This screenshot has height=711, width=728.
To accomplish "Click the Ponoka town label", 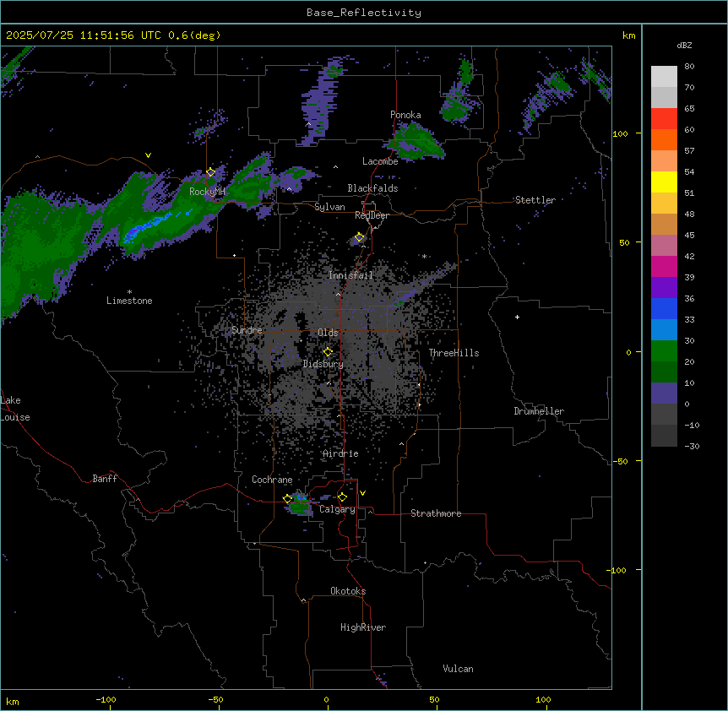I will pos(405,115).
